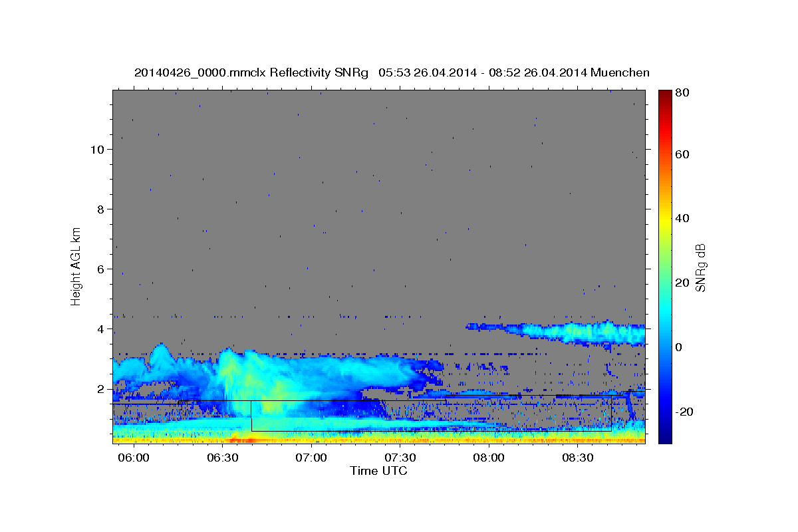Click the 06:30 time tick label
Screen dimensions: 798x532
[x=223, y=458]
